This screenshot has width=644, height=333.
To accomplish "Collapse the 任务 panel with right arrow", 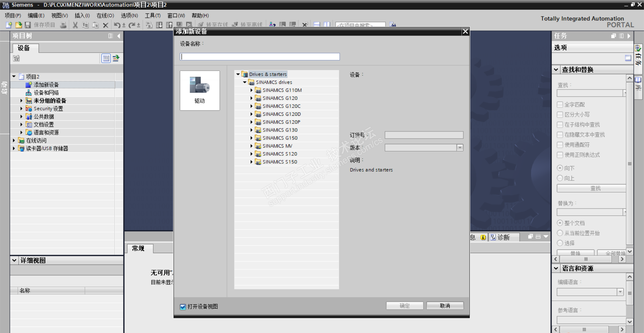I will coord(629,36).
